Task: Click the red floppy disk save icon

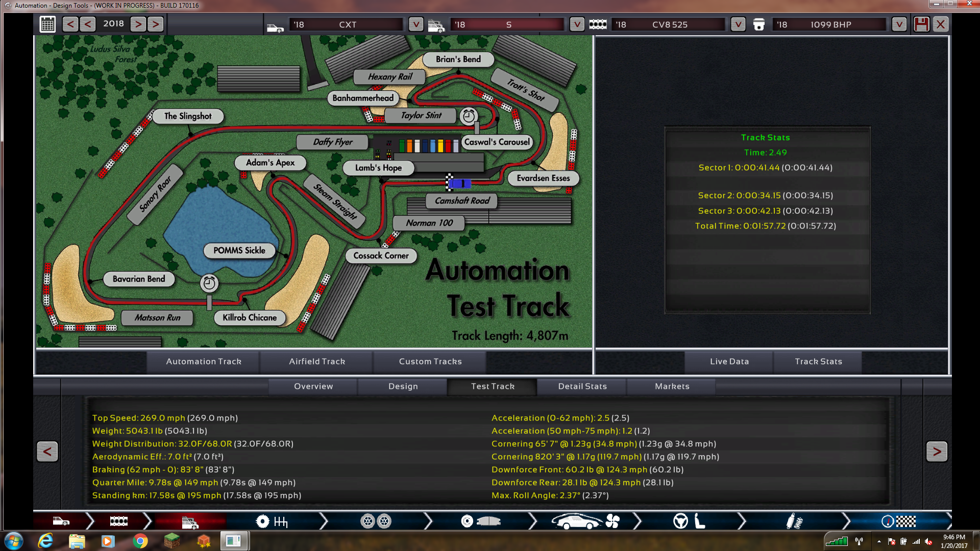Action: [x=921, y=24]
